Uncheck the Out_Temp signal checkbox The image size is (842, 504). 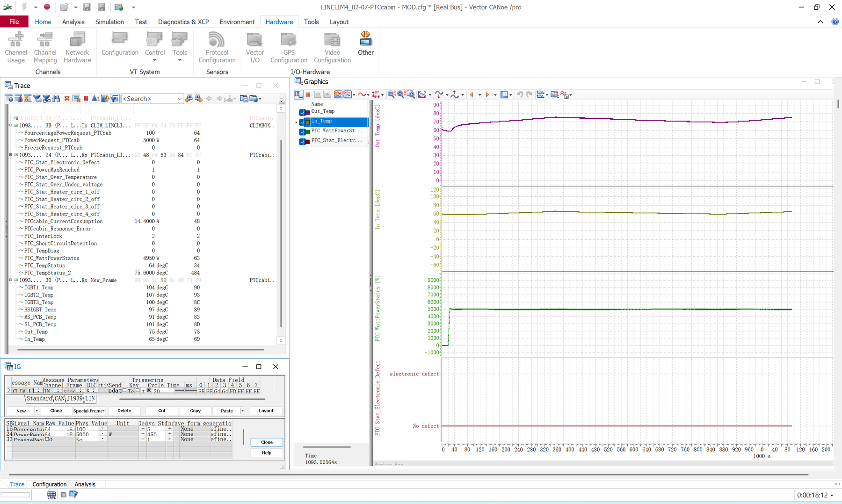(x=302, y=112)
